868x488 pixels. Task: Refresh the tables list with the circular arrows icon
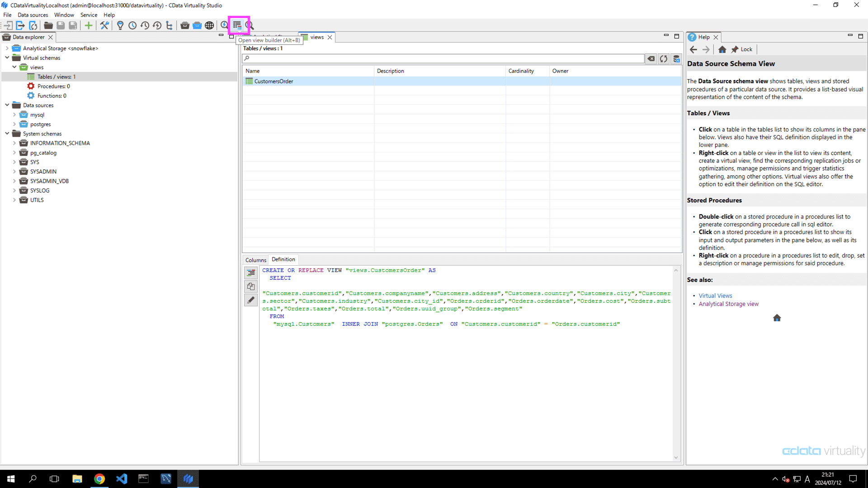click(x=664, y=58)
